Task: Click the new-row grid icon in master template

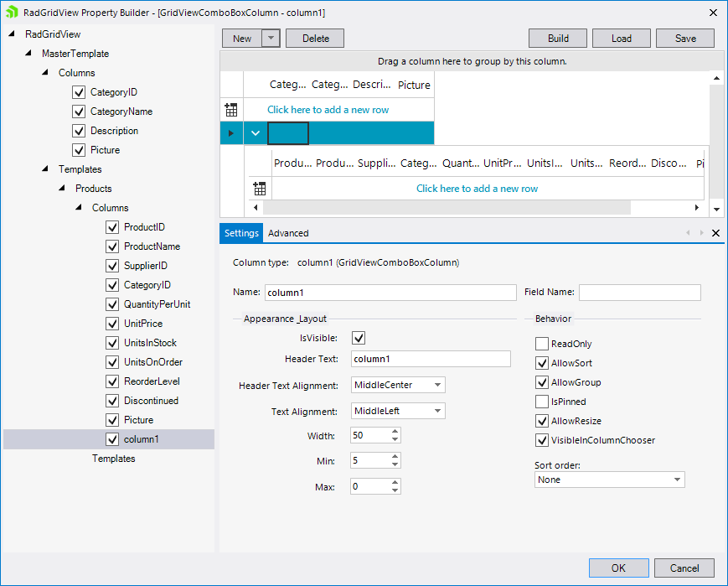Action: point(231,110)
